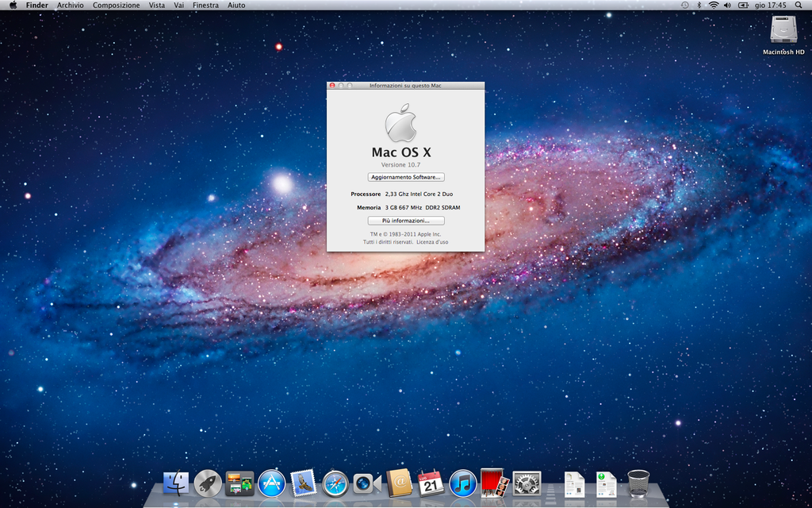
Task: Open the Mail stamp icon
Action: (304, 483)
